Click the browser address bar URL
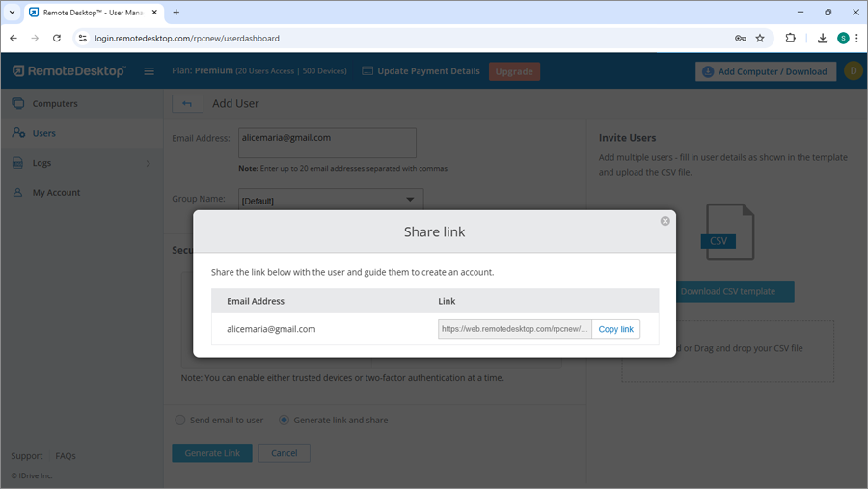The width and height of the screenshot is (868, 489). (x=186, y=39)
